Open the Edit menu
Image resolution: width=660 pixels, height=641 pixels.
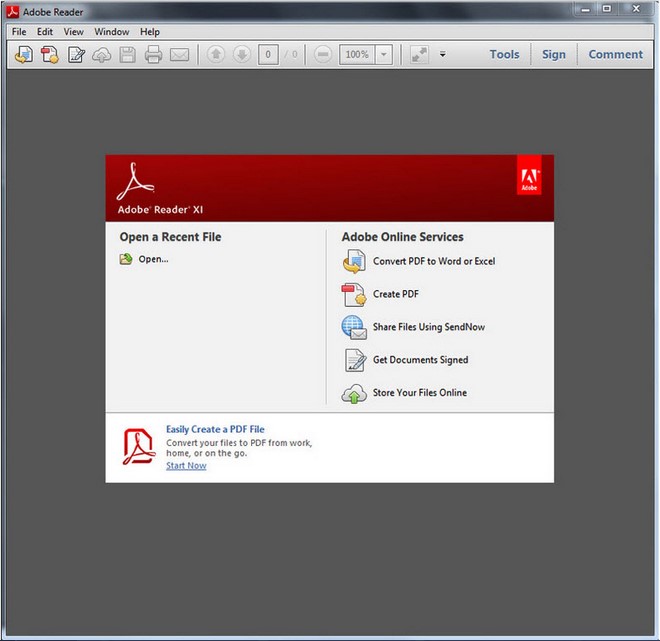coord(45,32)
